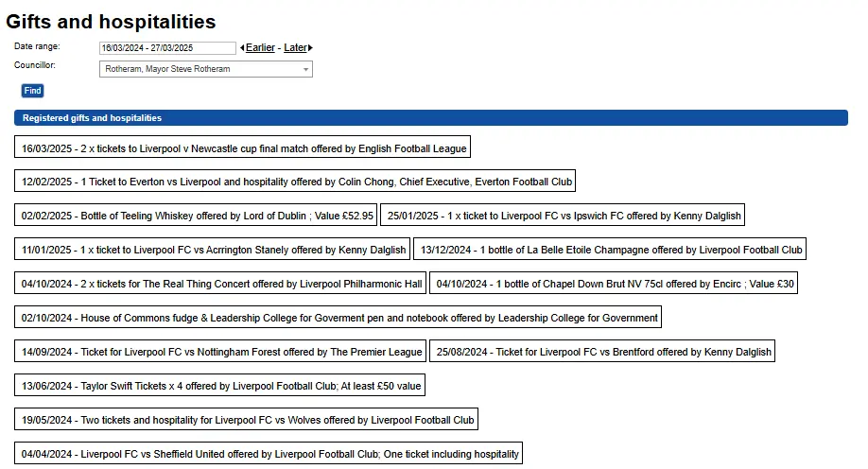Open La Belle Etoile Champagne entry
Screen dimensions: 868x469
click(x=611, y=251)
